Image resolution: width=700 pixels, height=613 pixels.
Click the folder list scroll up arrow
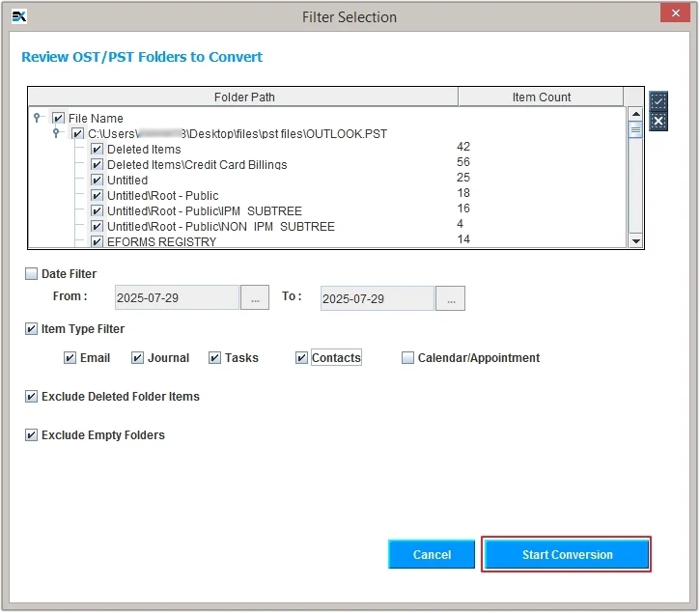[x=635, y=114]
